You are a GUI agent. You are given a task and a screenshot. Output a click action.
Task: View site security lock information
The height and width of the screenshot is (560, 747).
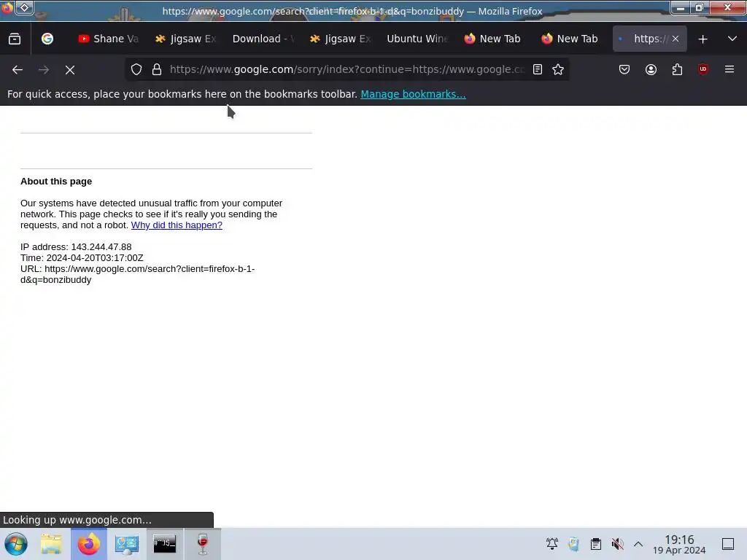coord(157,69)
